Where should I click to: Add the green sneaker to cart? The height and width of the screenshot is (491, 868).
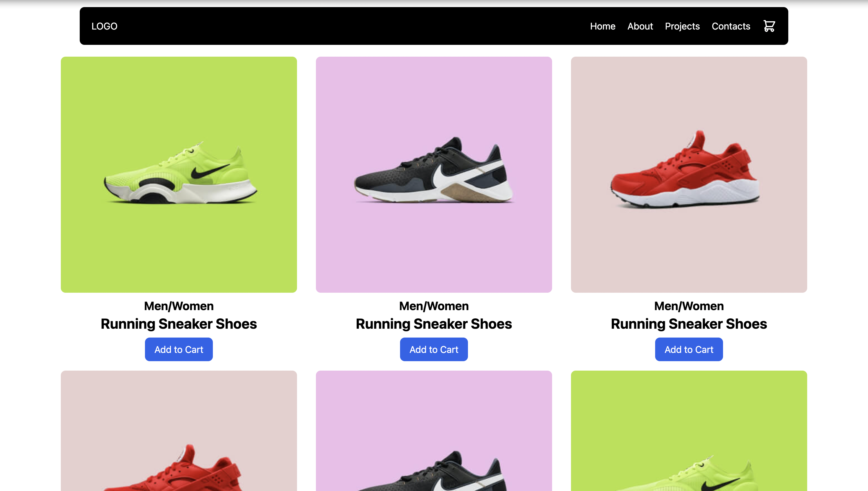pos(179,349)
